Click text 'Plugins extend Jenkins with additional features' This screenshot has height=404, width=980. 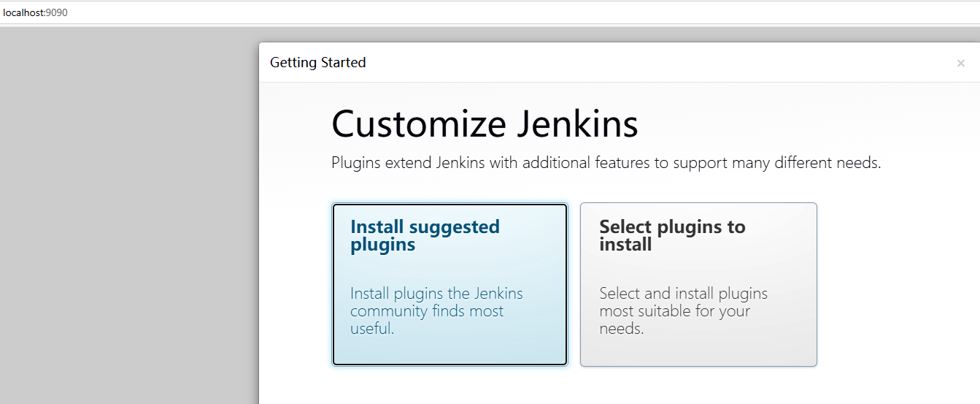pyautogui.click(x=490, y=163)
